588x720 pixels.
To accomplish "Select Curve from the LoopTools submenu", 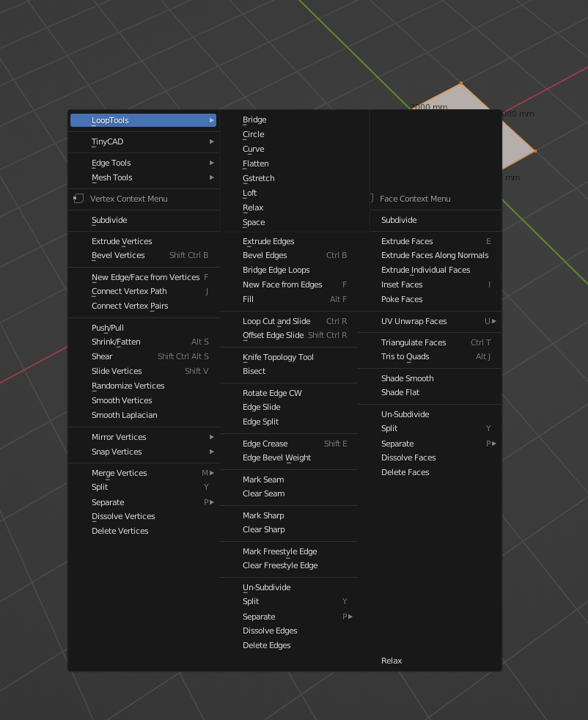I will [x=295, y=150].
